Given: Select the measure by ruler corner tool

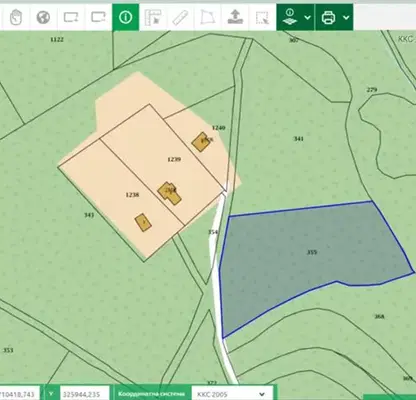Looking at the screenshot, I should pos(153,17).
